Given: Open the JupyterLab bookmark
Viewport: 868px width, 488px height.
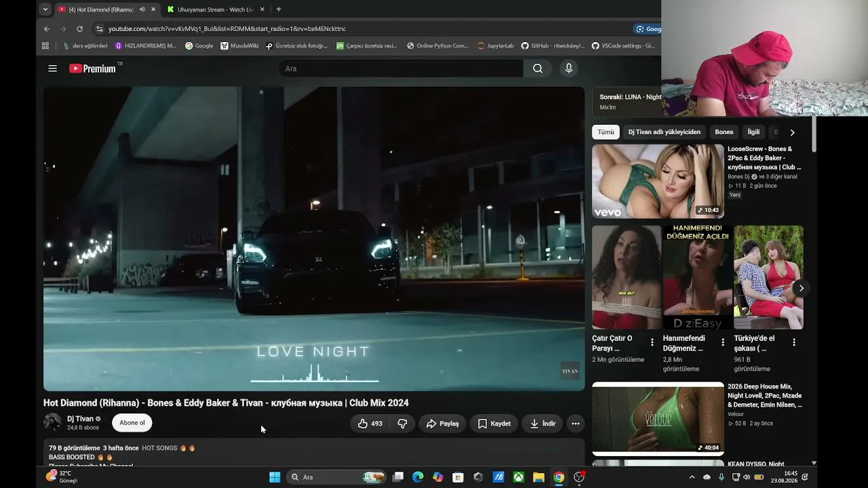Looking at the screenshot, I should pos(496,46).
